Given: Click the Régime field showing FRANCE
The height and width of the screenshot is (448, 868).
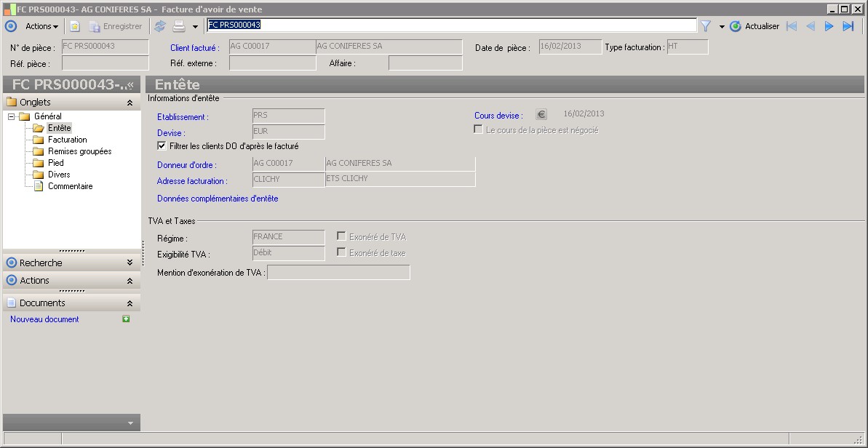Looking at the screenshot, I should [x=288, y=237].
